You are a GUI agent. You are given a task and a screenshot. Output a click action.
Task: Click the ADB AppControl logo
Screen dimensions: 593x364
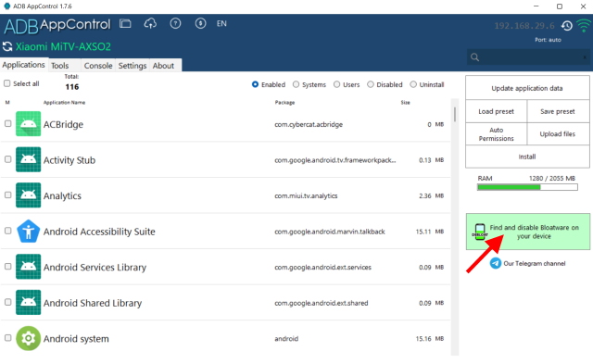click(x=57, y=26)
